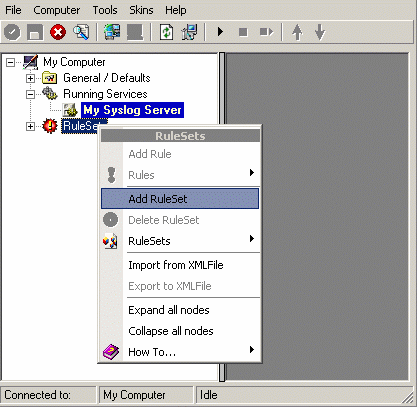The height and width of the screenshot is (407, 417).
Task: Choose Add RuleSet from context menu
Action: point(180,199)
